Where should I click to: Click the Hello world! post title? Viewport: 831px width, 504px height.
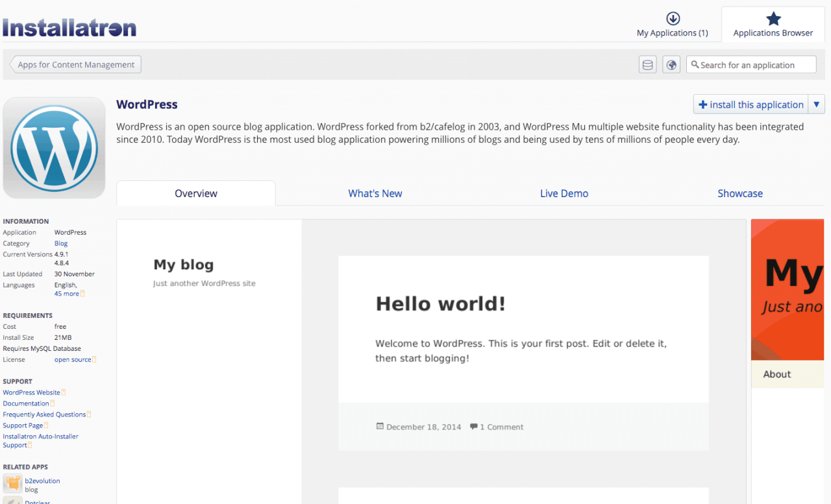[x=440, y=304]
